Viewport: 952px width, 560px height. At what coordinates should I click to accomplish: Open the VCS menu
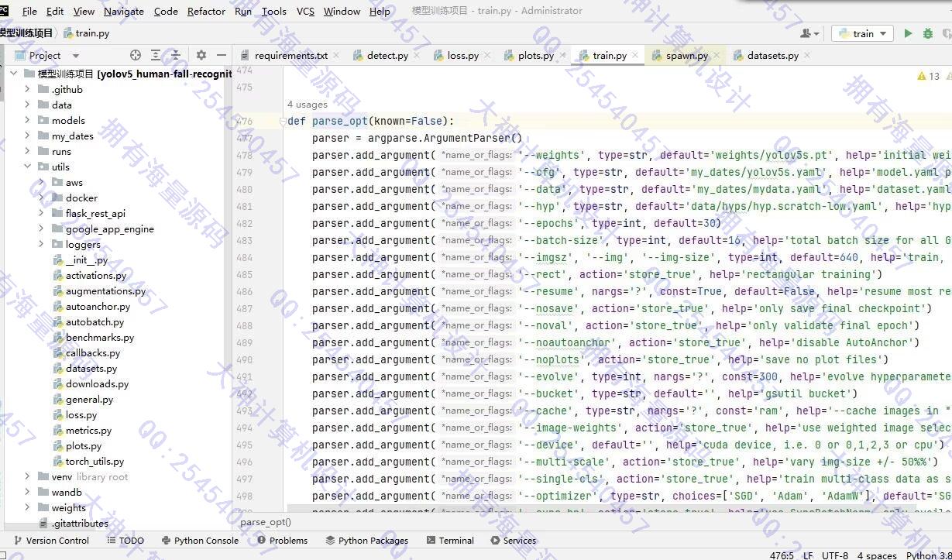(305, 12)
